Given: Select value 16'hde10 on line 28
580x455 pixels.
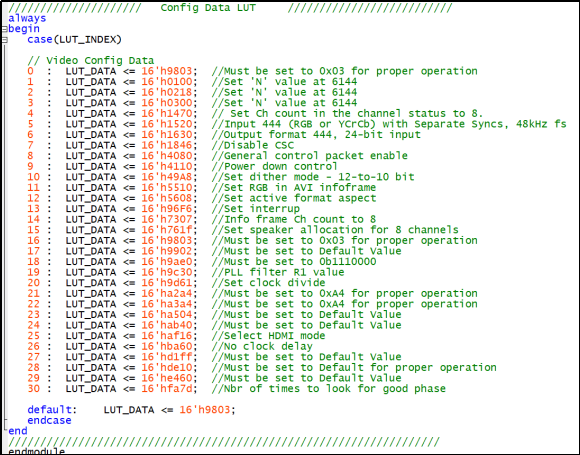Looking at the screenshot, I should (x=167, y=368).
